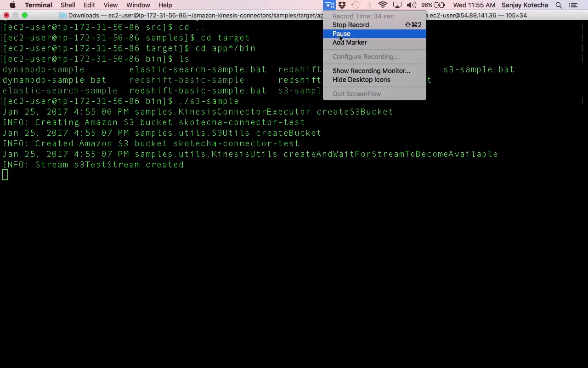Click elastic-search-sample entry without .bat

tap(60, 91)
